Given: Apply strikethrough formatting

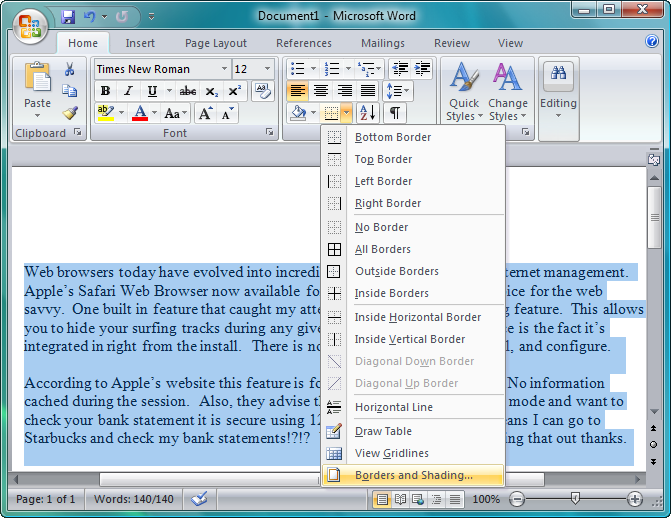Looking at the screenshot, I should tap(187, 91).
